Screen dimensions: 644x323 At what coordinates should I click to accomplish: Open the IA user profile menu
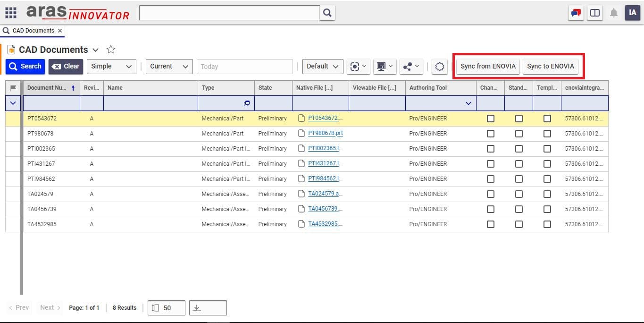633,13
